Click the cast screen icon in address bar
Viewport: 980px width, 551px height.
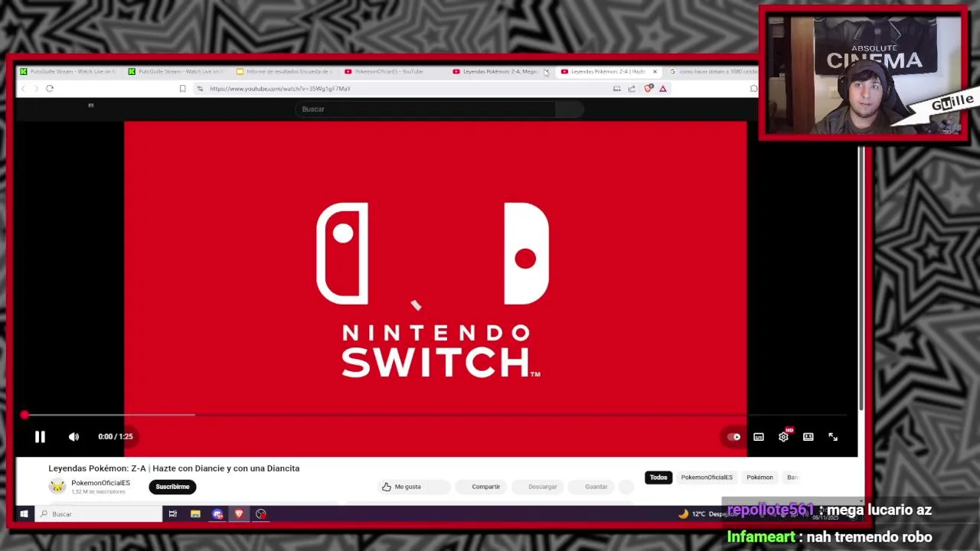(616, 89)
